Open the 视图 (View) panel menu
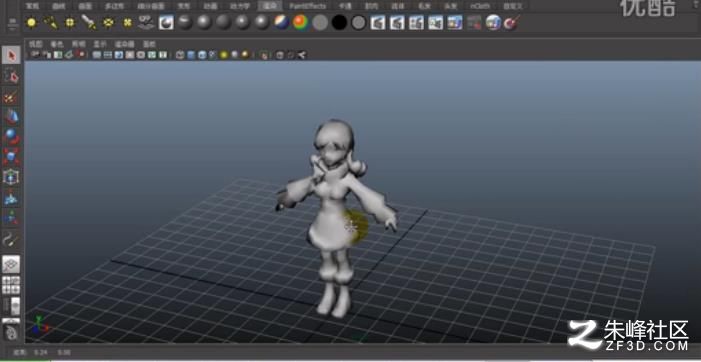This screenshot has width=701, height=362. click(x=35, y=44)
